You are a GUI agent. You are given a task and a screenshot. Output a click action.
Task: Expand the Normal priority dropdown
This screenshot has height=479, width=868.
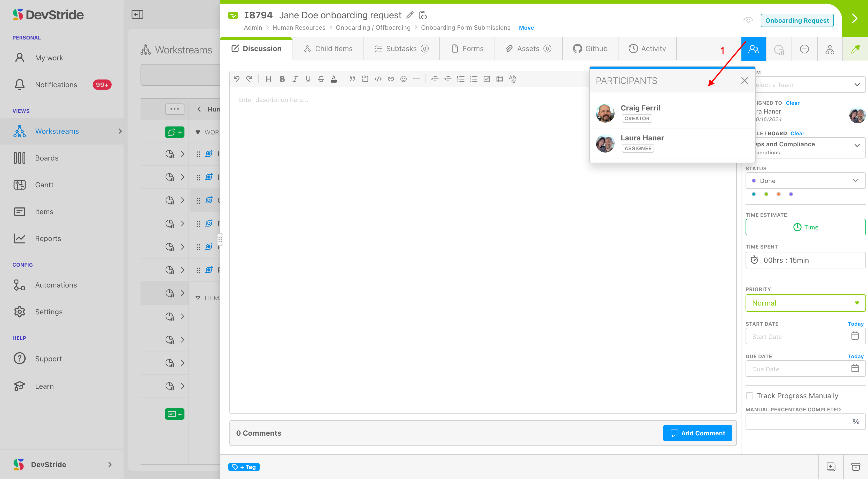(805, 303)
